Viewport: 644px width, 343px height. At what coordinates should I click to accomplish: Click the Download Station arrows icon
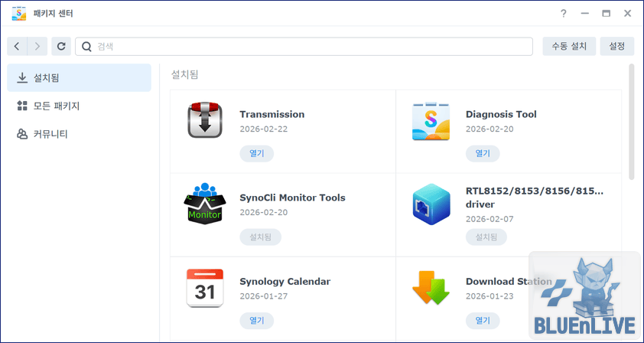(x=431, y=288)
